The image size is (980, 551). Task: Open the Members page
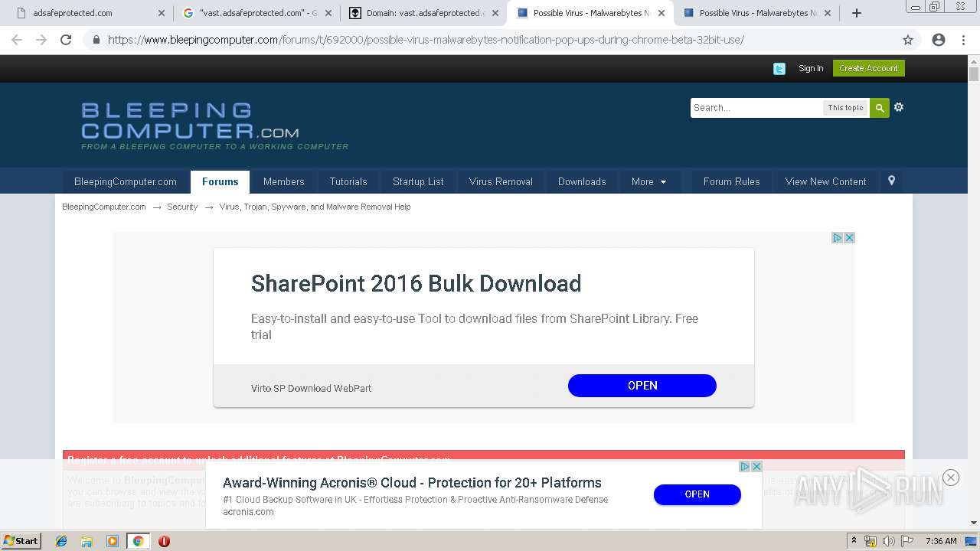283,181
